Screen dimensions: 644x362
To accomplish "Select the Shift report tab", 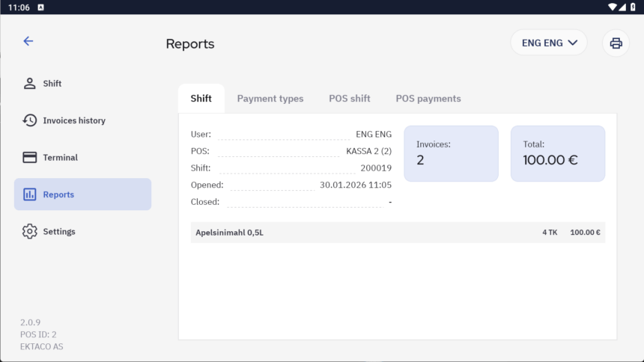I will point(201,99).
